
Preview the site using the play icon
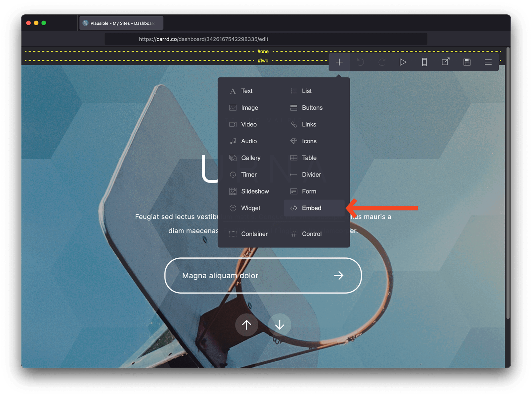coord(403,62)
